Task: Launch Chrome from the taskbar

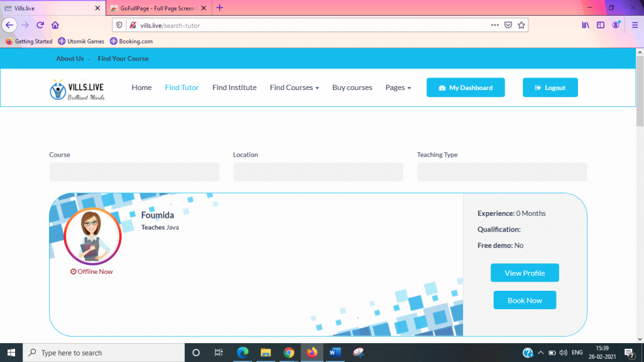Action: [x=289, y=353]
